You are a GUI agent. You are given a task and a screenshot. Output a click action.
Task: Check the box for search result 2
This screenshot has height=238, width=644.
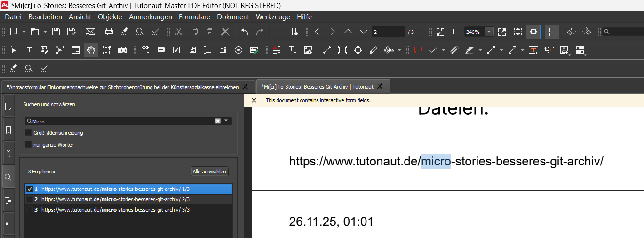(30, 199)
